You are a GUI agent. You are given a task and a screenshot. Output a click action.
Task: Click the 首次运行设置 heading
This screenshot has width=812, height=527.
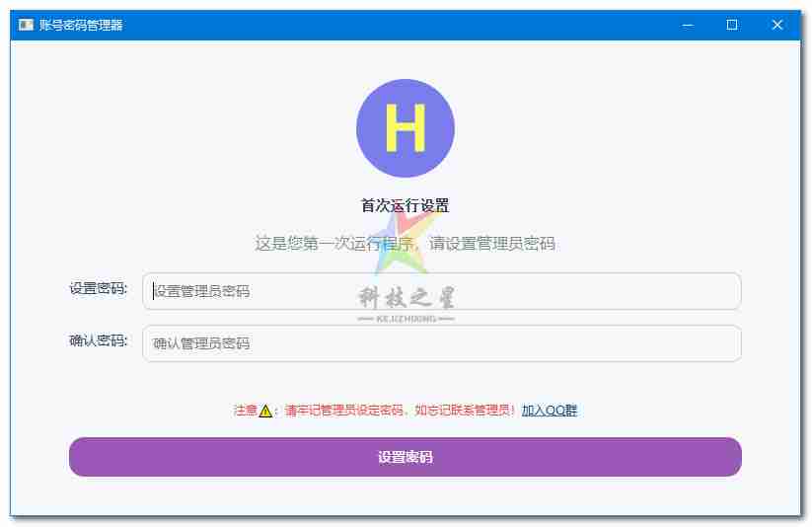click(x=405, y=205)
